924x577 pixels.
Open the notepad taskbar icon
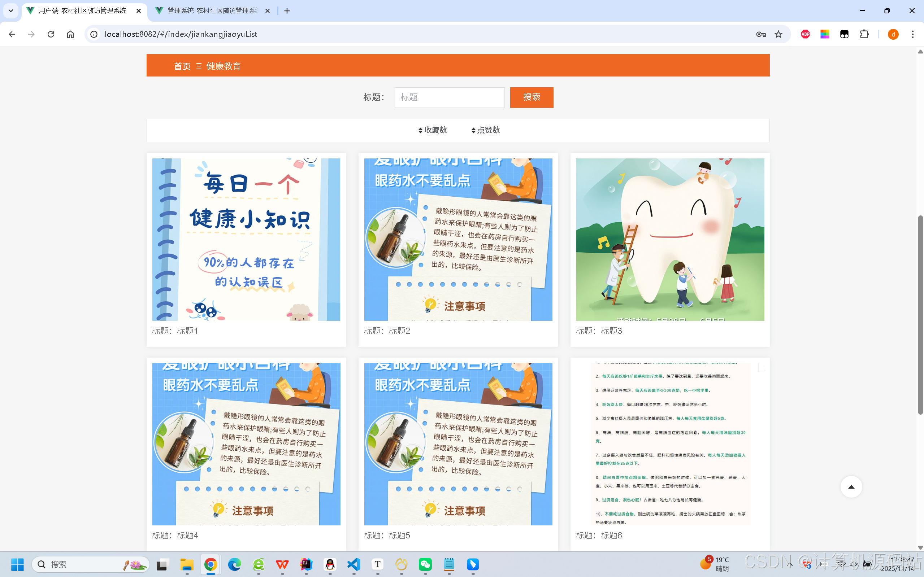[449, 564]
